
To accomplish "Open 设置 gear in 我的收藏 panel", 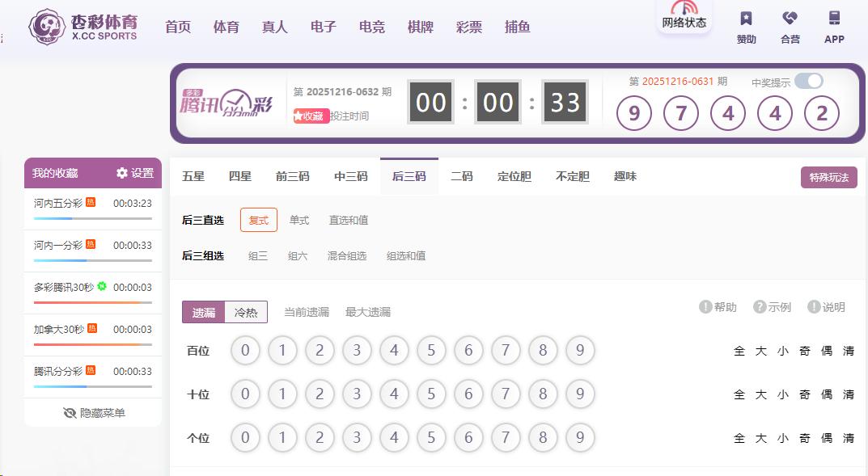I will (134, 173).
